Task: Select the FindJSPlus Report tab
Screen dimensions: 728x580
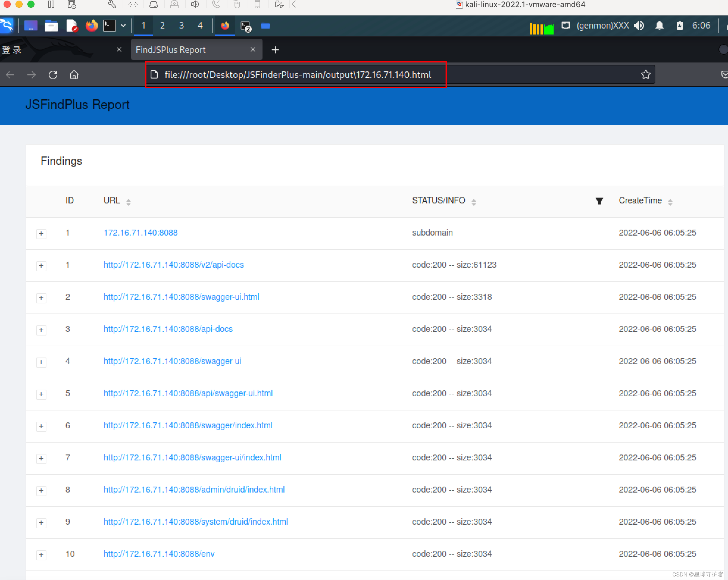Action: tap(196, 50)
